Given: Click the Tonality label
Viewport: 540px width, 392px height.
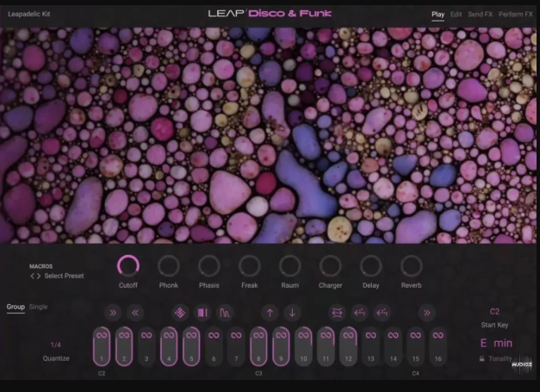Looking at the screenshot, I should click(x=500, y=358).
